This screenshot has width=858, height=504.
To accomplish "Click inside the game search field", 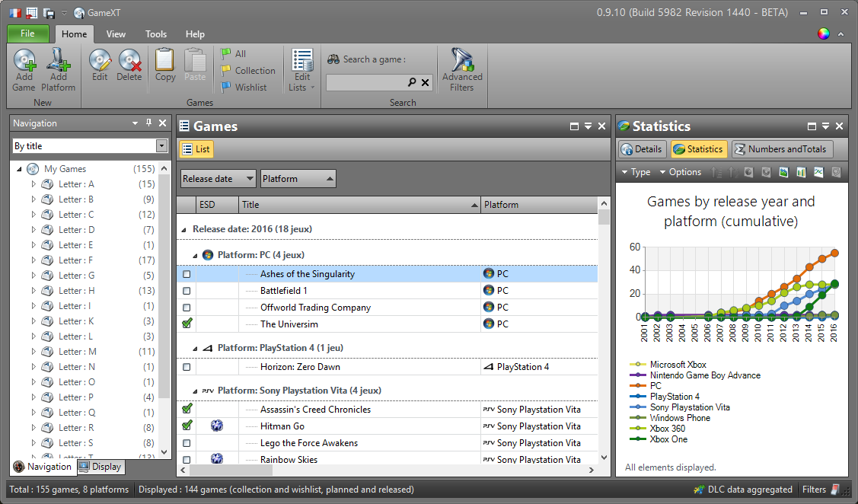I will 365,82.
